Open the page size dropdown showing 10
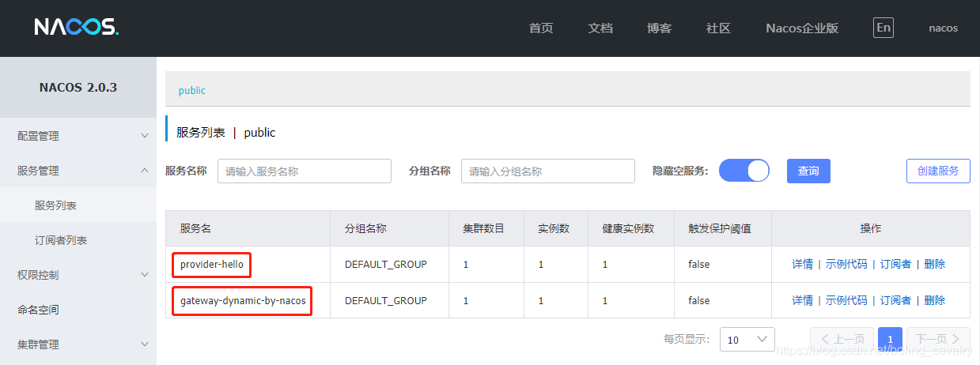This screenshot has height=365, width=980. click(x=747, y=340)
